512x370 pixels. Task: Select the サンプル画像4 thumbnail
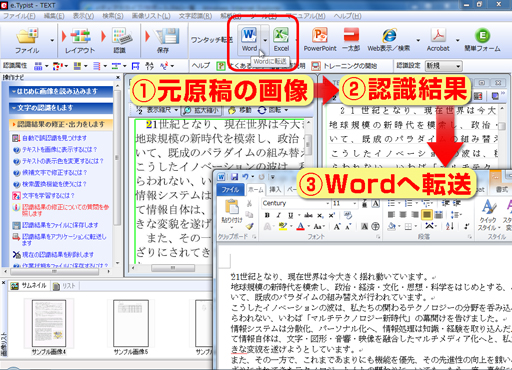click(49, 326)
